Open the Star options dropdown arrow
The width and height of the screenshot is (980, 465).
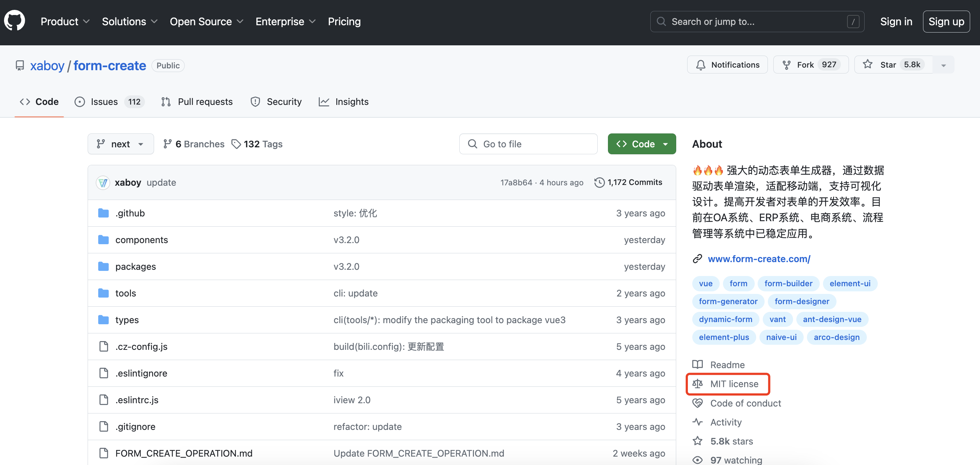(x=944, y=64)
